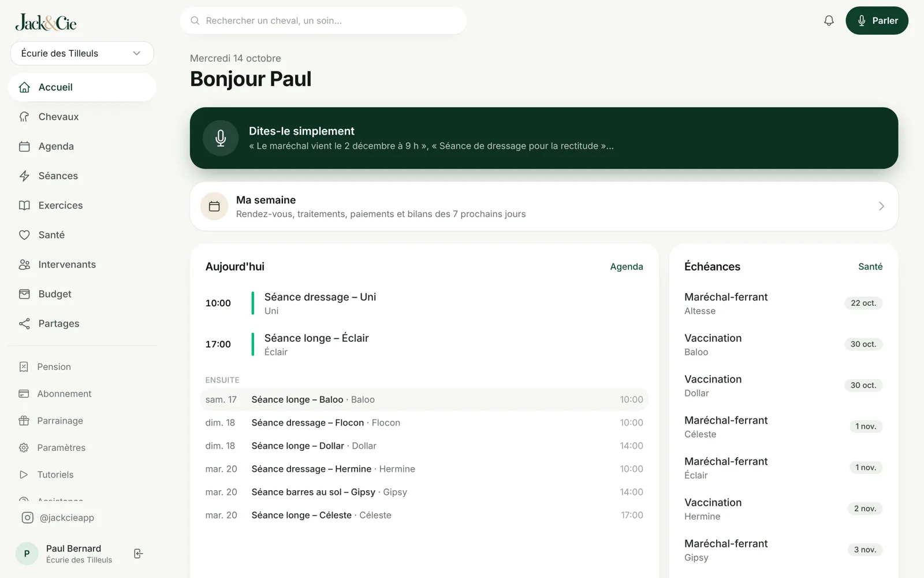Open Maréchal-ferrant deadline for Gipsy
924x578 pixels.
point(783,550)
